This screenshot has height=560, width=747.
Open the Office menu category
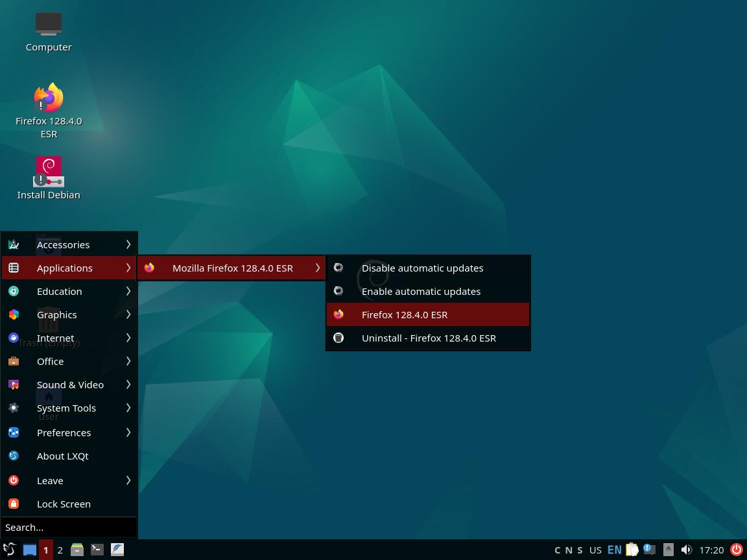pyautogui.click(x=69, y=362)
